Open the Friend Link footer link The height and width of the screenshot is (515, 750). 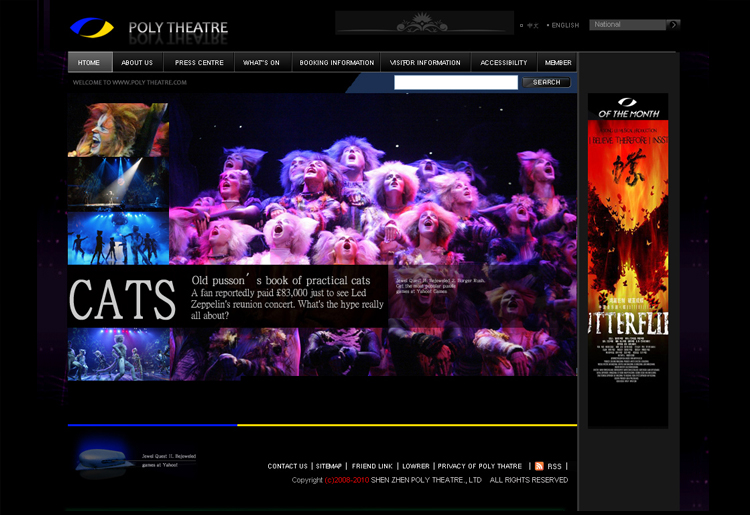pos(372,466)
